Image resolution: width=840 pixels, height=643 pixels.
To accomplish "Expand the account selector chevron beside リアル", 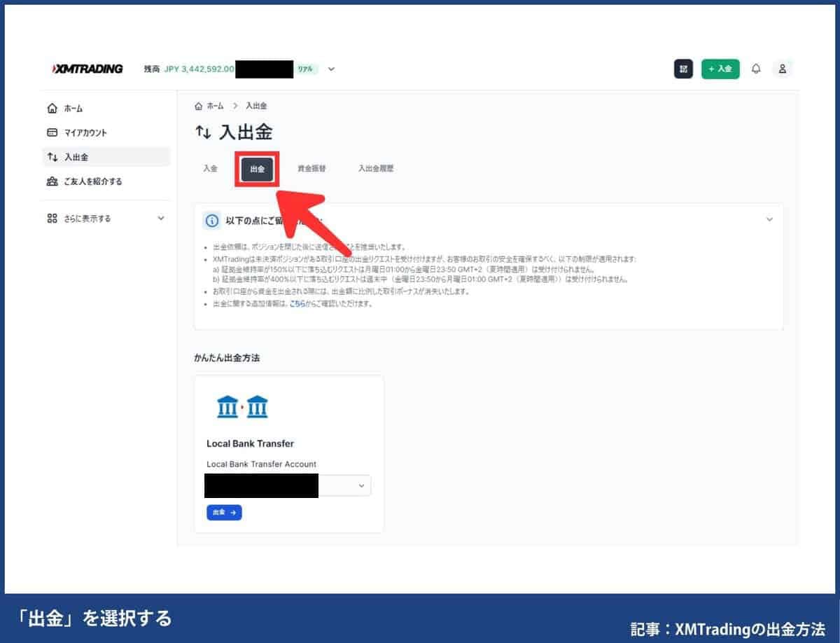I will point(332,69).
